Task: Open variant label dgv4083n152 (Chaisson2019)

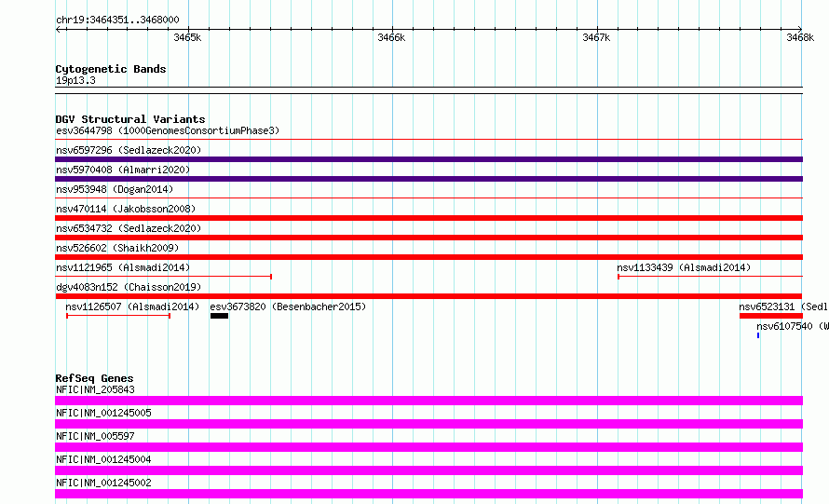Action: (x=129, y=287)
